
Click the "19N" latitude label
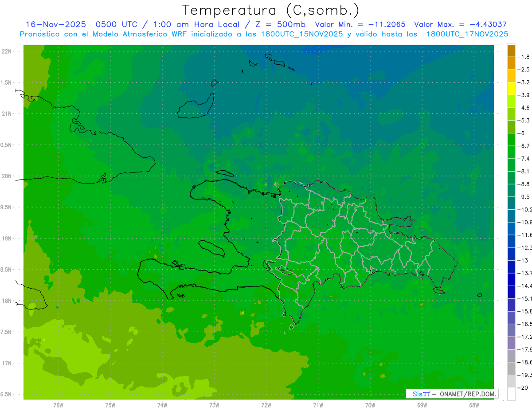click(7, 239)
